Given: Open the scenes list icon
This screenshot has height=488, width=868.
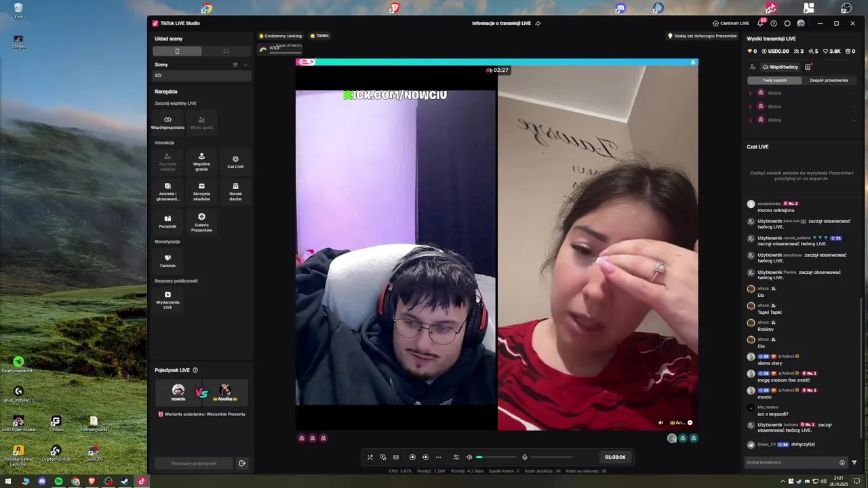Looking at the screenshot, I should 235,64.
